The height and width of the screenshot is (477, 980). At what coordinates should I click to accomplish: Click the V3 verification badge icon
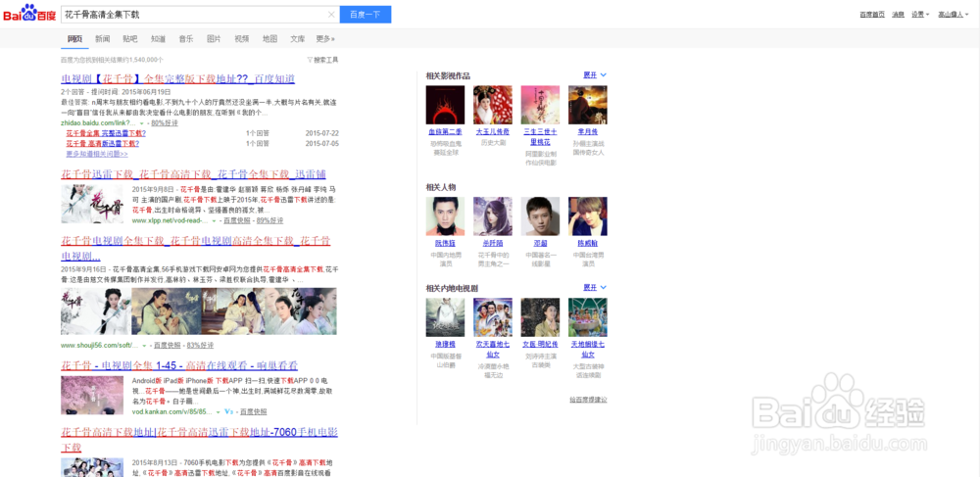click(x=228, y=412)
